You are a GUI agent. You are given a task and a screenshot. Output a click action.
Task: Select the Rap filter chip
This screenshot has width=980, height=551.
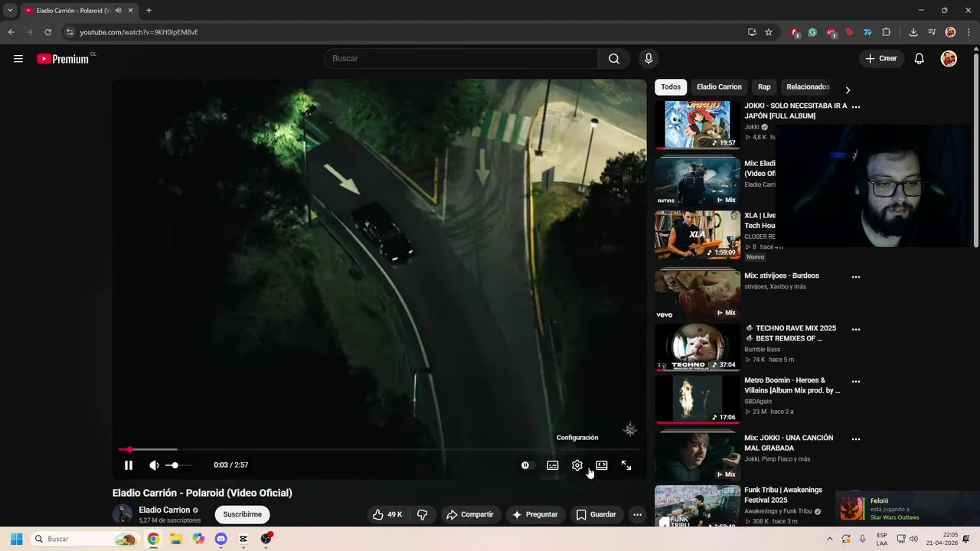[764, 87]
